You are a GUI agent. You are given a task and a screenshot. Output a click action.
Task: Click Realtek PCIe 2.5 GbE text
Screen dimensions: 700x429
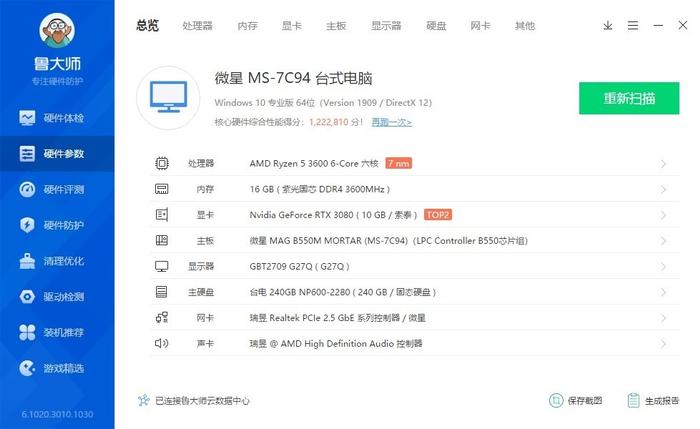(x=338, y=318)
